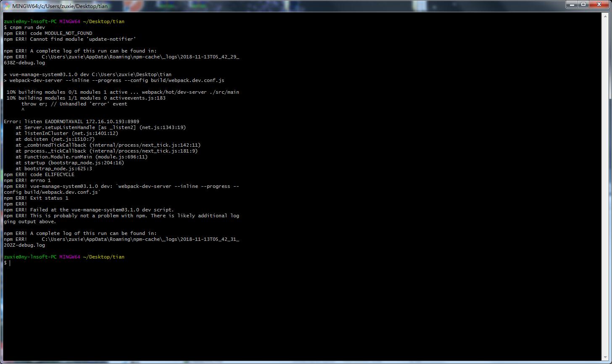Click 'npm ERR! Exit status 1' line

(x=36, y=198)
